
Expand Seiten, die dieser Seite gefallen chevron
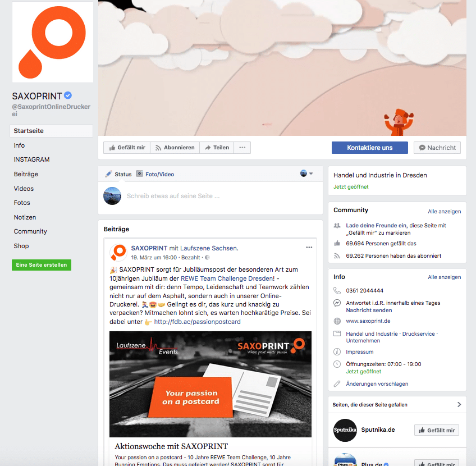459,404
